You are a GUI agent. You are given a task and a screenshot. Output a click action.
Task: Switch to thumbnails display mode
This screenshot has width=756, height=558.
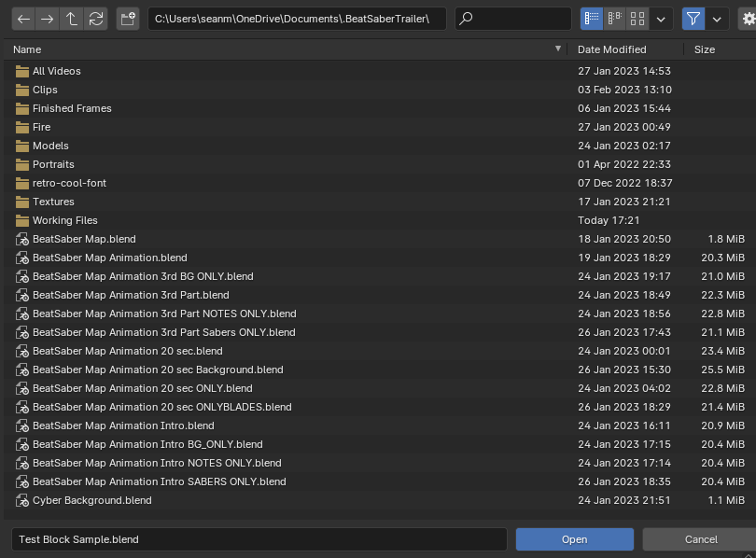point(637,19)
